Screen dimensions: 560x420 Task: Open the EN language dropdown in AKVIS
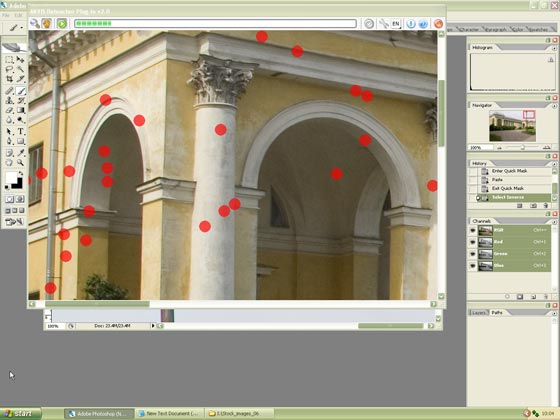point(396,24)
